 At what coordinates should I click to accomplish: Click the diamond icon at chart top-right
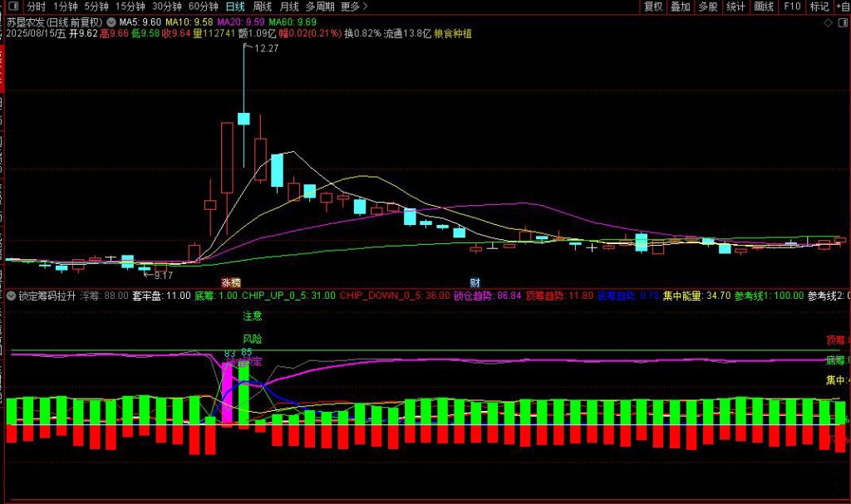[x=828, y=22]
